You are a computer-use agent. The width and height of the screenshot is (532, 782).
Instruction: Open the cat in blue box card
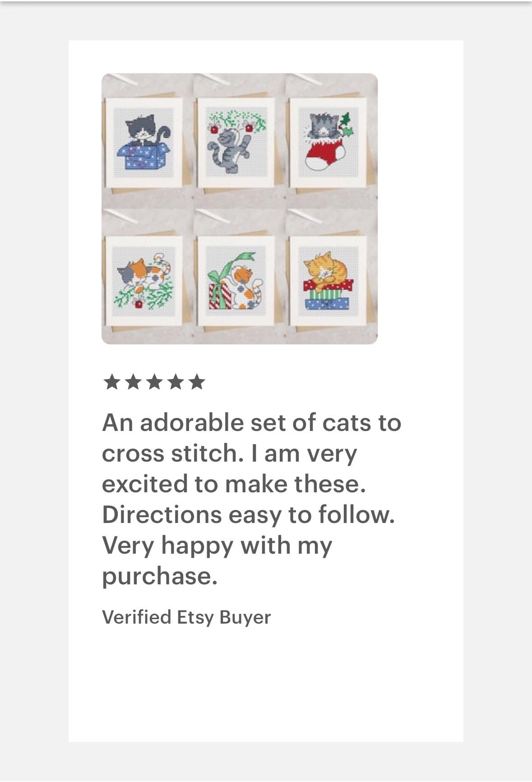(144, 142)
